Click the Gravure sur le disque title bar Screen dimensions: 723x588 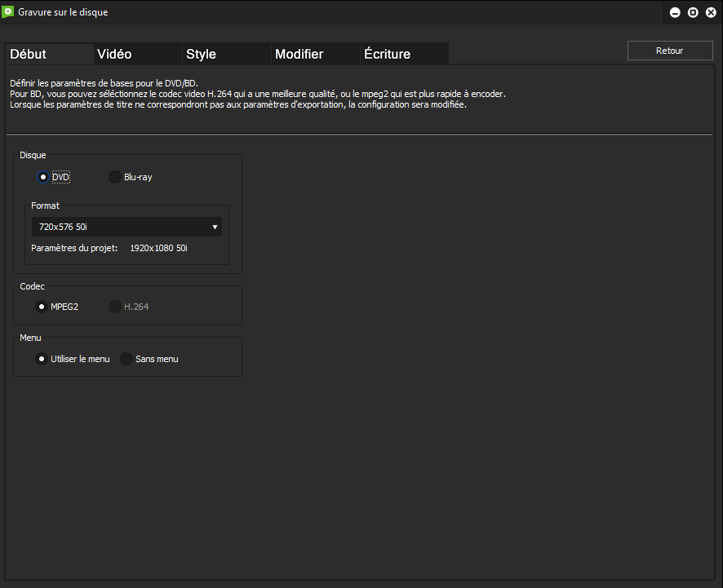point(326,12)
